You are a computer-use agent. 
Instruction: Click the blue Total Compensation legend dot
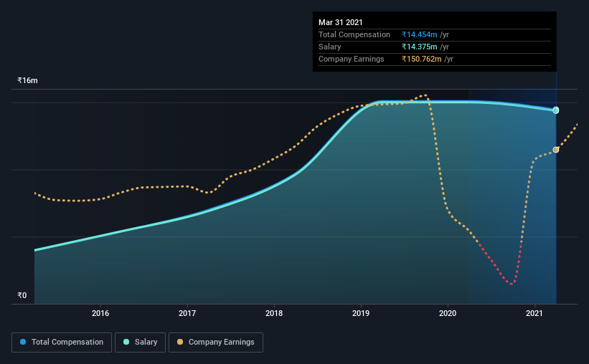23,342
